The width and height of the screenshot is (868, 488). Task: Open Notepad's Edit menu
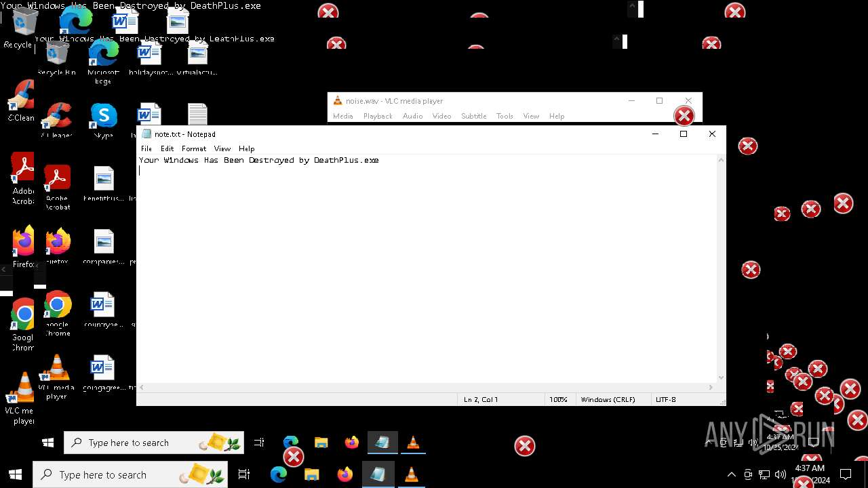167,148
